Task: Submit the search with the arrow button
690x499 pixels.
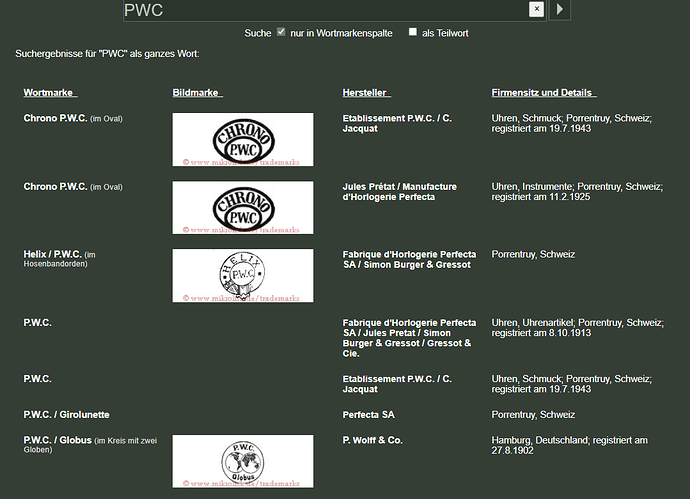Action: pyautogui.click(x=559, y=9)
